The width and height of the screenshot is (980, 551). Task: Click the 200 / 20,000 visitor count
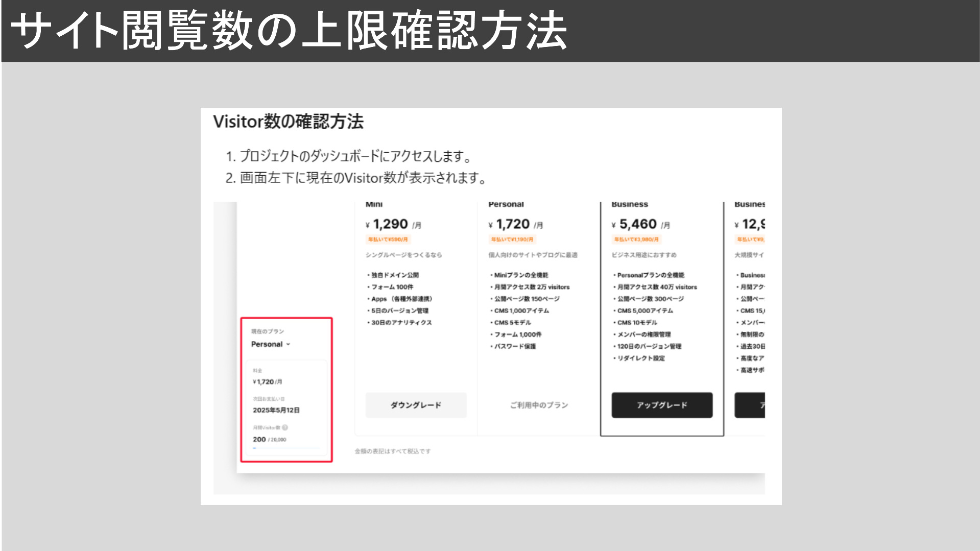[x=270, y=439]
